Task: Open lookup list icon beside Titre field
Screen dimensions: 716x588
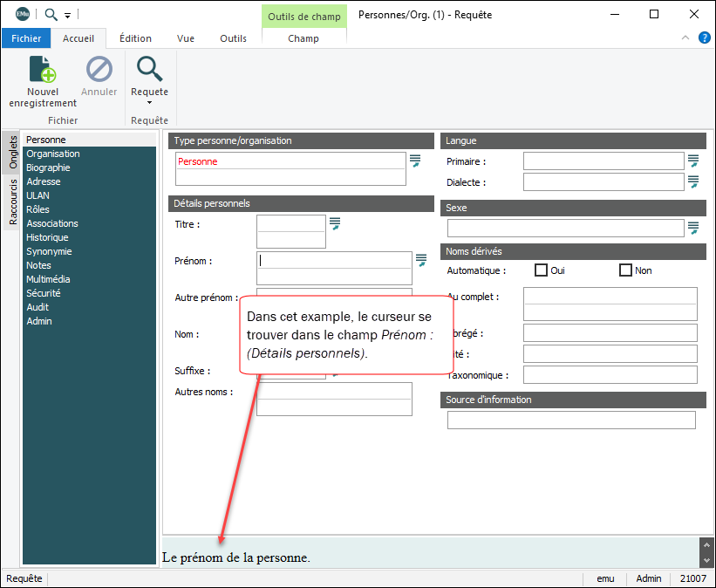Action: pyautogui.click(x=335, y=224)
